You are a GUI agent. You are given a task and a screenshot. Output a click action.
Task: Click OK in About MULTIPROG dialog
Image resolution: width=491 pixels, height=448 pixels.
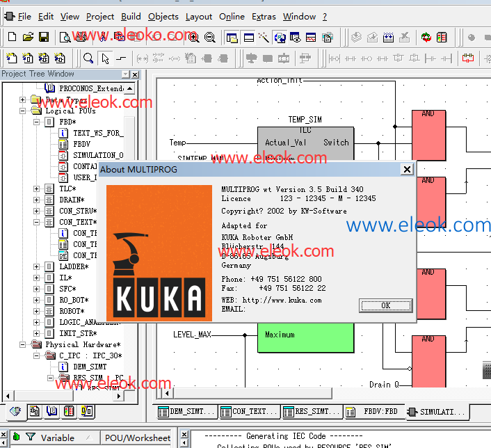tap(385, 305)
